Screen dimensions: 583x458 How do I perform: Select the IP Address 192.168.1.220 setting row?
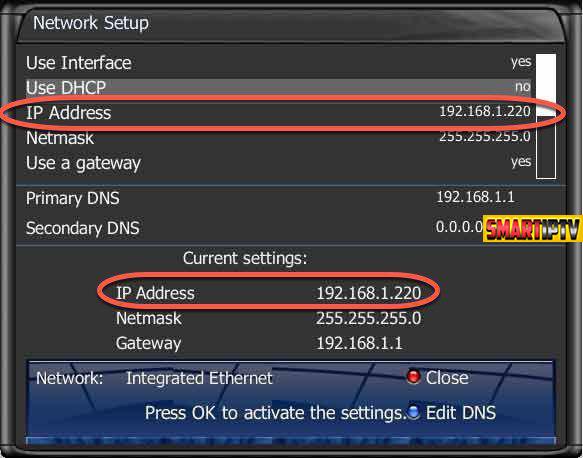click(278, 112)
